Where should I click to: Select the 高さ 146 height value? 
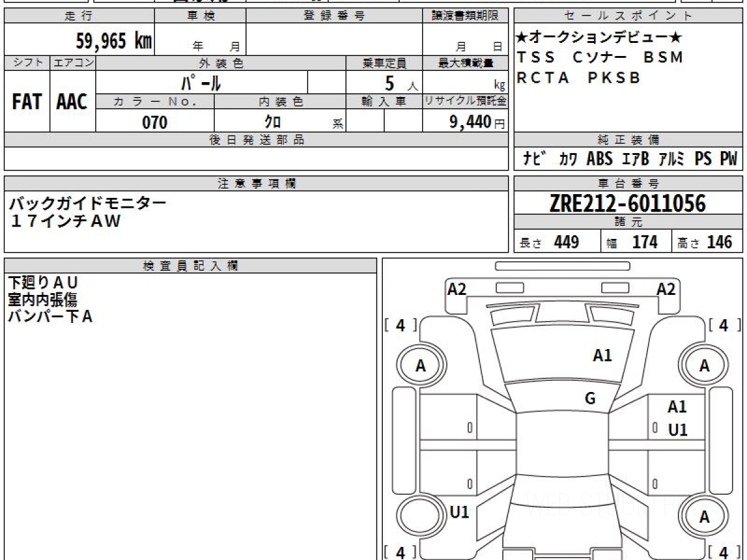[705, 242]
